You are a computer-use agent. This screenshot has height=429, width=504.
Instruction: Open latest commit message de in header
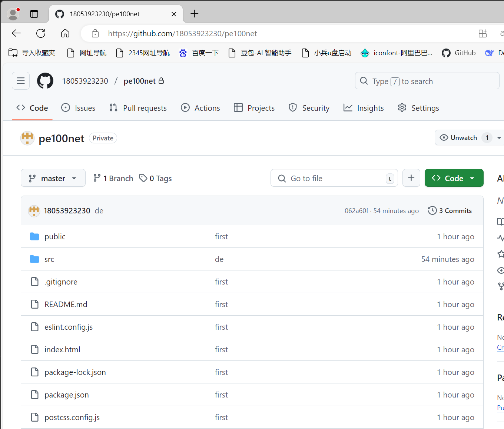(99, 211)
